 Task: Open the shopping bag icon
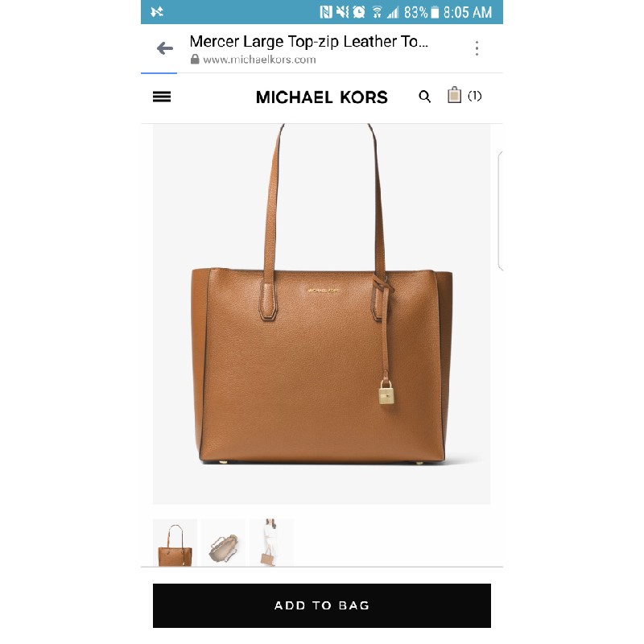(x=454, y=95)
